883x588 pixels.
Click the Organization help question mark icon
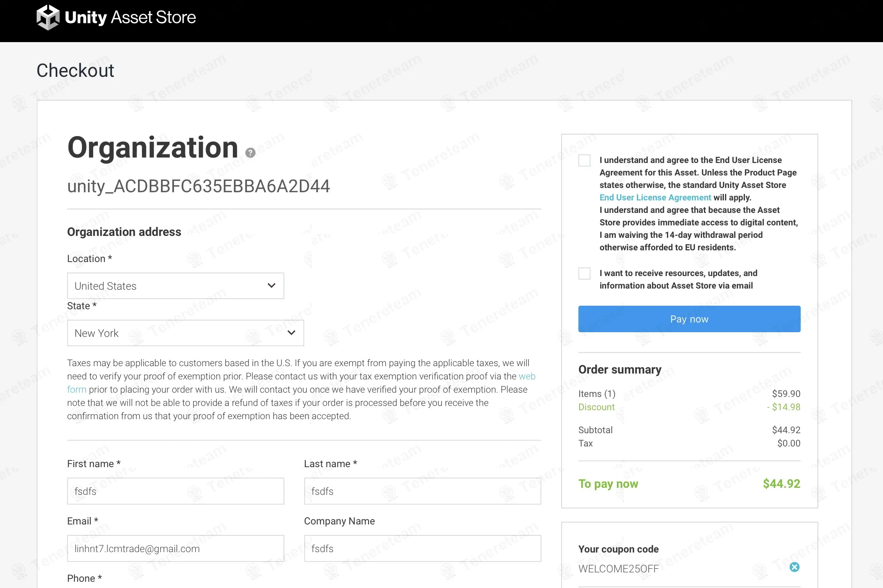pos(250,153)
